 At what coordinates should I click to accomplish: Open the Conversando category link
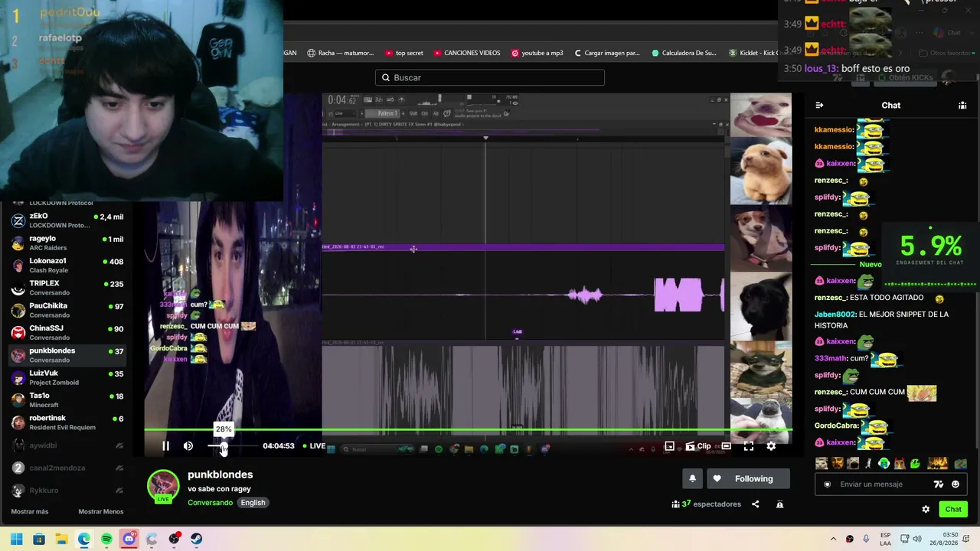210,503
